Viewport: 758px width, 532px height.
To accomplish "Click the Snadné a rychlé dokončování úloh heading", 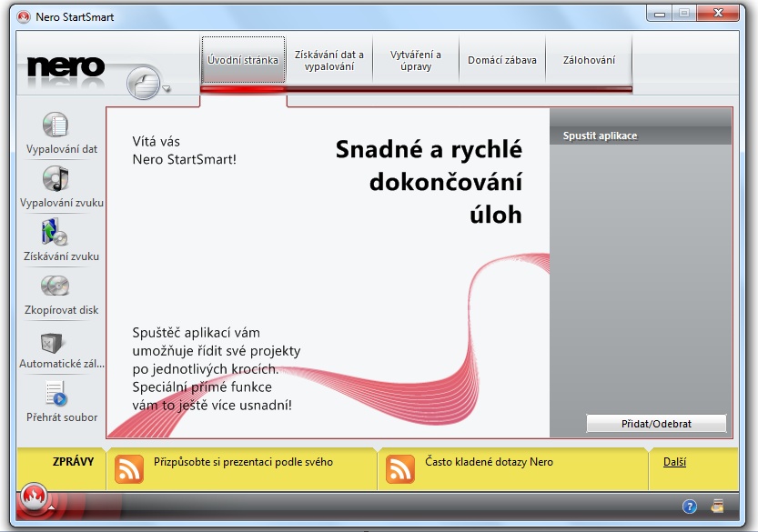I will coord(429,182).
